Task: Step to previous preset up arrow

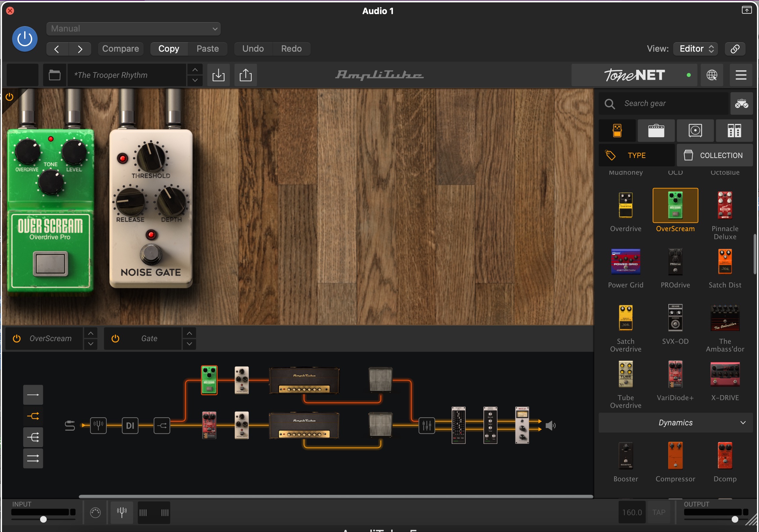Action: click(x=195, y=70)
